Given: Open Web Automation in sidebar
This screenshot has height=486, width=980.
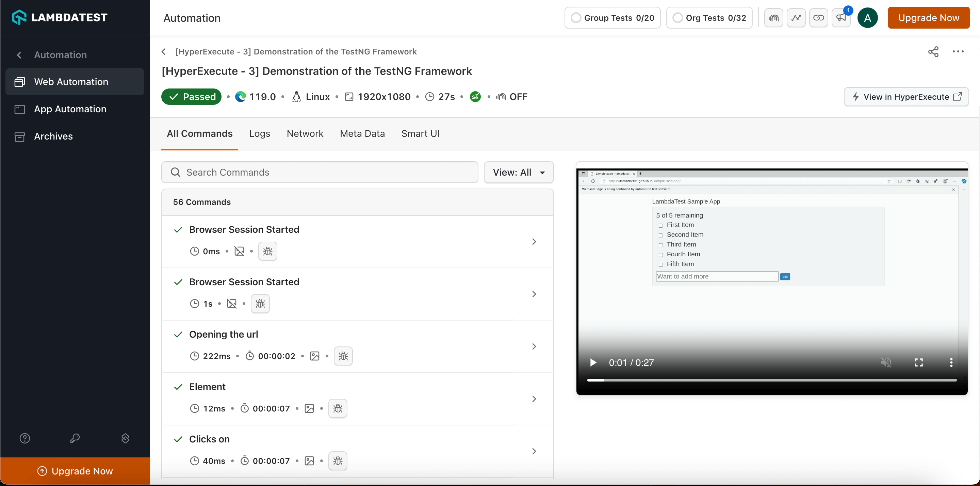Looking at the screenshot, I should 75,82.
